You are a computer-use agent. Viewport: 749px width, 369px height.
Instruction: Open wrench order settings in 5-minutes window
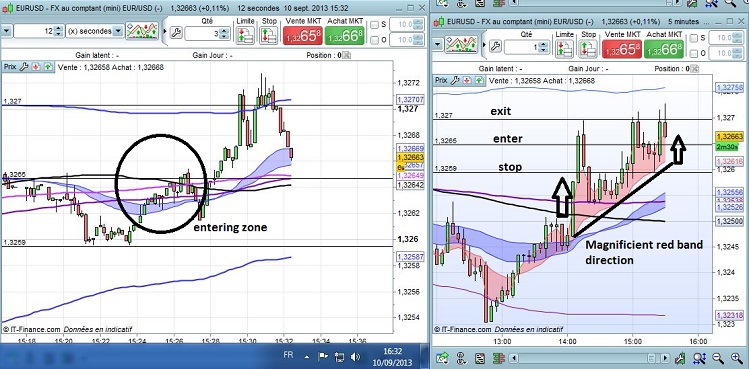point(495,46)
